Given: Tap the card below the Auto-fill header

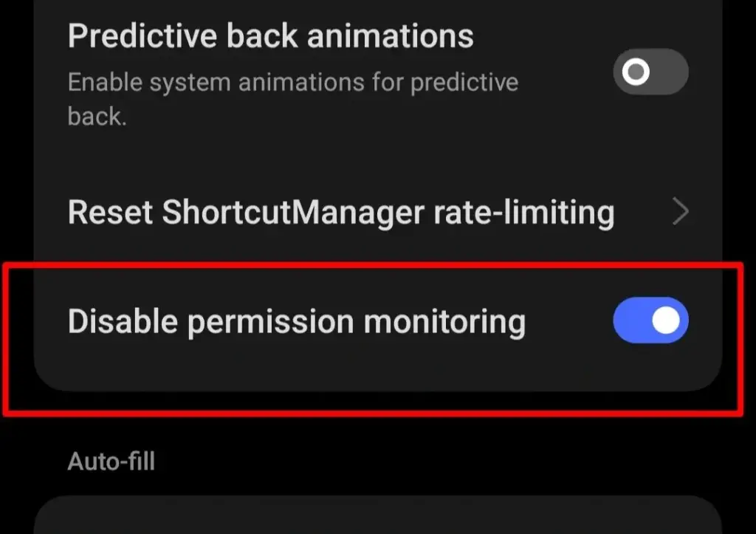Looking at the screenshot, I should point(377,517).
